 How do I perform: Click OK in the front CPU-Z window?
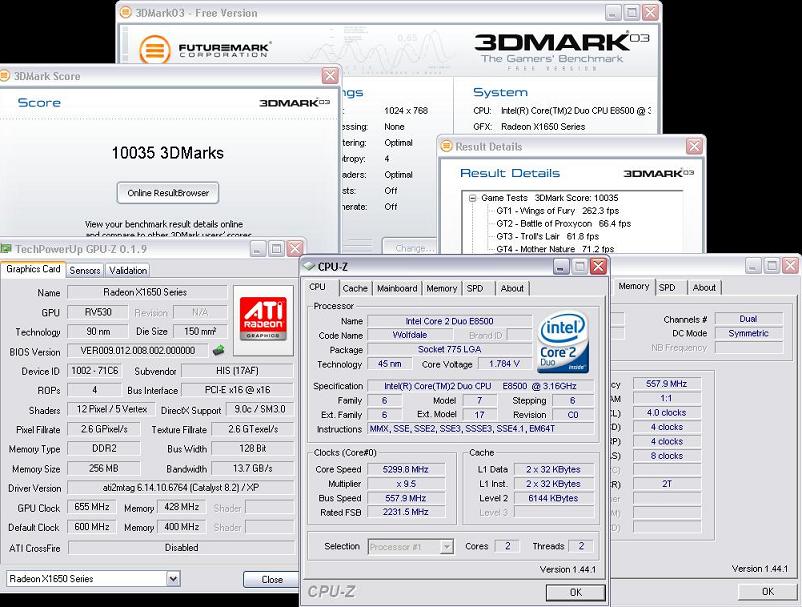click(576, 592)
